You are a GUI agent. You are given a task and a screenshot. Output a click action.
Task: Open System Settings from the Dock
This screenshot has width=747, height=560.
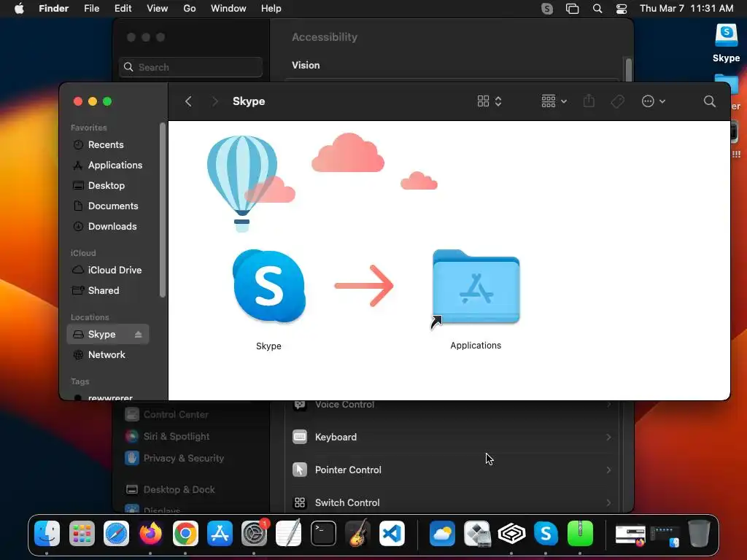coord(255,533)
